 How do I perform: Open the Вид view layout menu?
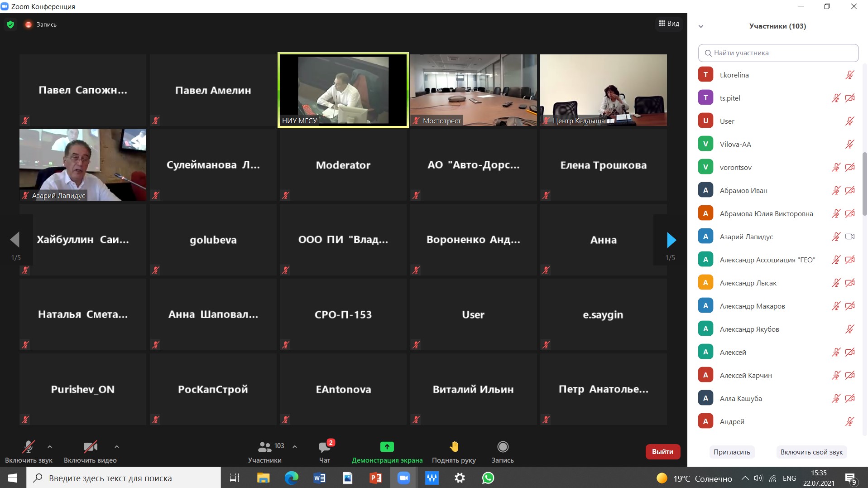(669, 24)
